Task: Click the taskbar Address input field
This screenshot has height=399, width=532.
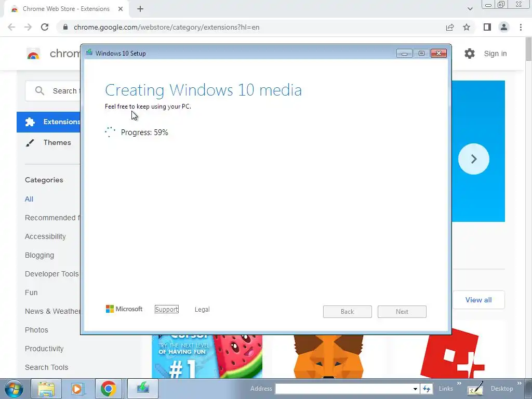Action: (x=343, y=389)
